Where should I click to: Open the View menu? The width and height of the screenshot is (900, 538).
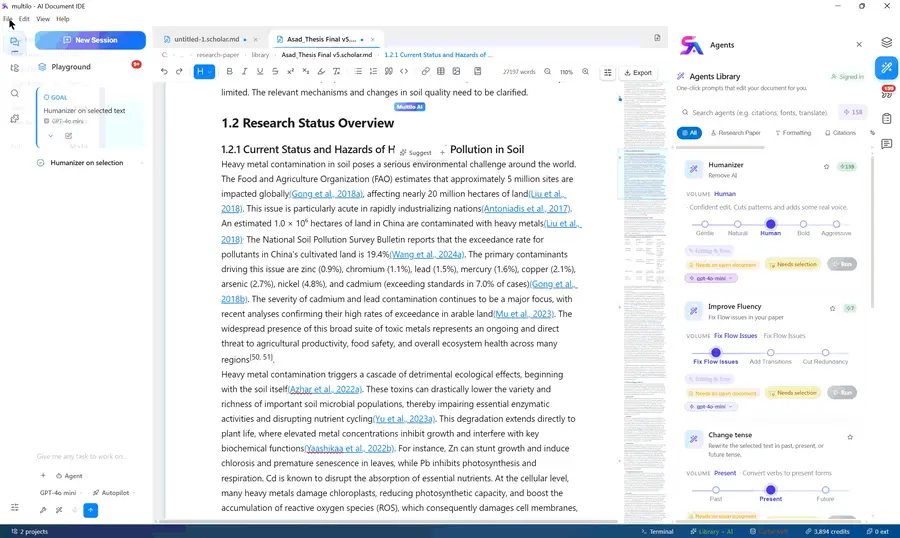click(x=43, y=19)
